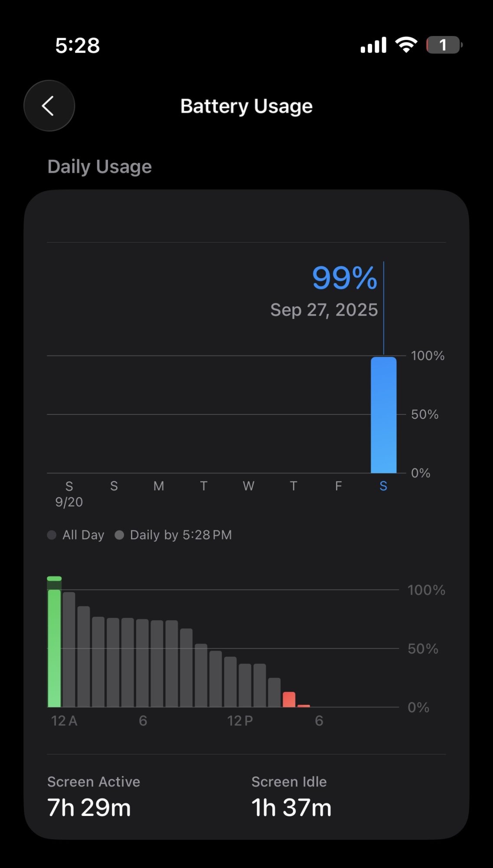
Task: Tap the status bar clock showing 5:28
Action: [78, 46]
